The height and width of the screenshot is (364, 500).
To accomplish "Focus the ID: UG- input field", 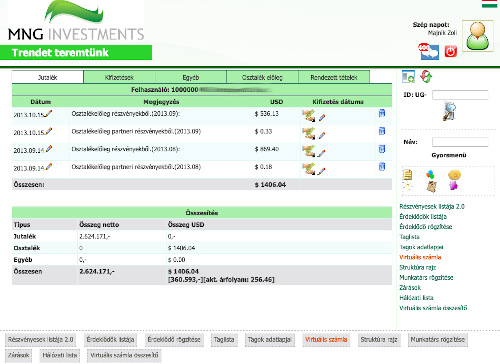I will (460, 95).
